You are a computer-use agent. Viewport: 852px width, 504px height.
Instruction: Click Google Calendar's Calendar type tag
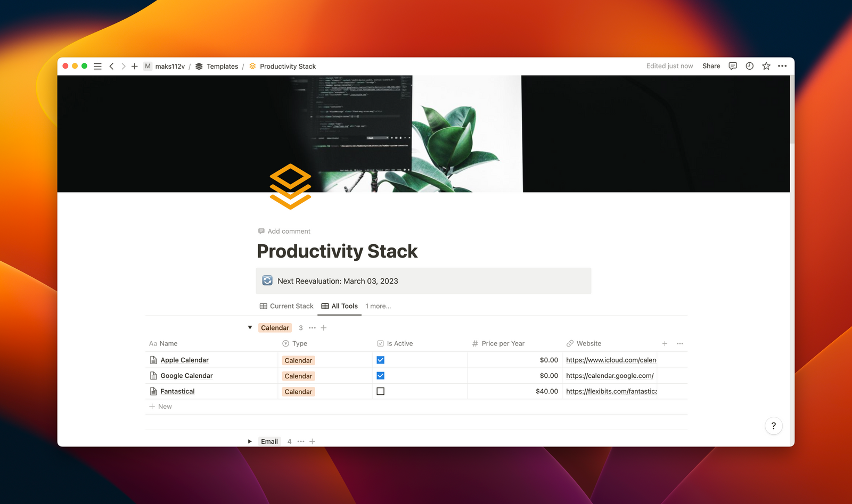(298, 376)
